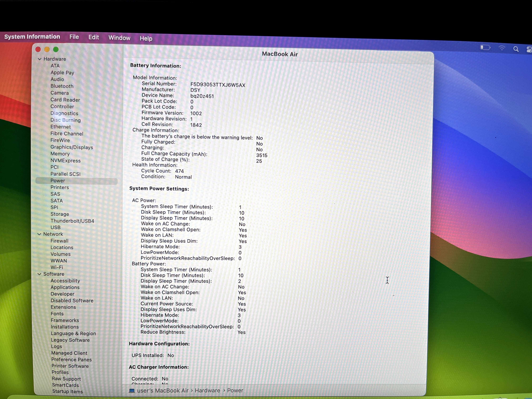Screen dimensions: 532x399
Task: Click the battery serial number F5D93053TTXJ6W5AX
Action: pos(218,85)
